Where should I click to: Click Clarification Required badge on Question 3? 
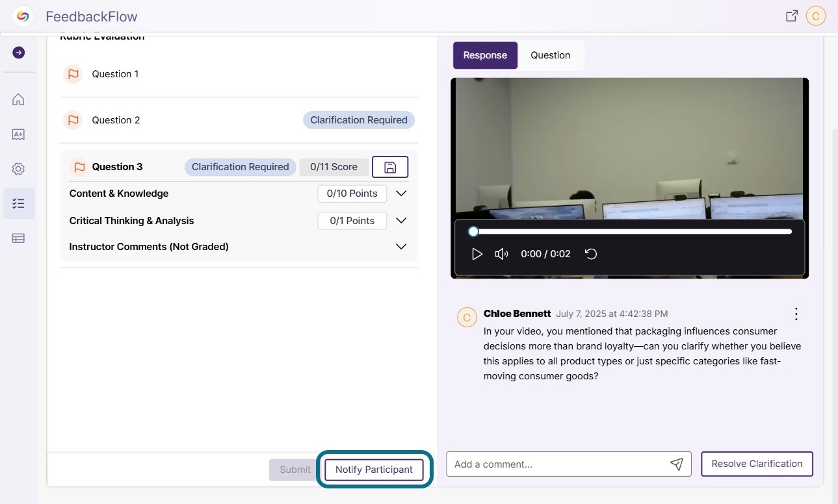coord(241,167)
